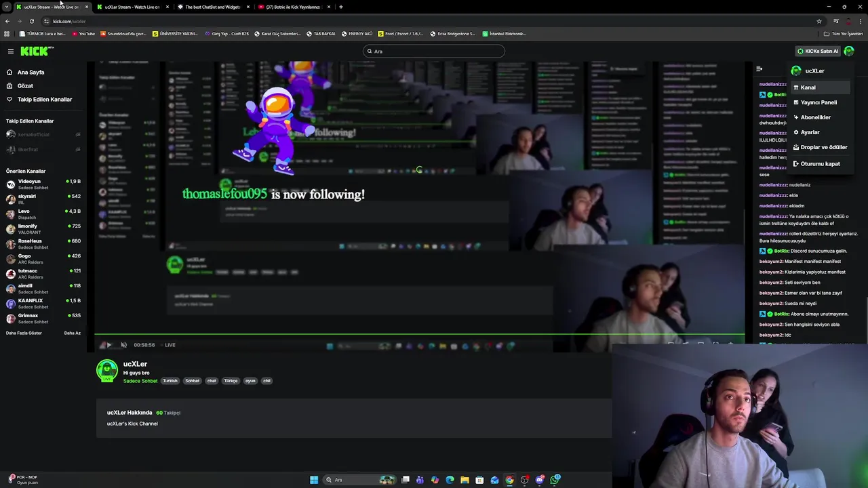Click the profile avatar in top bar
This screenshot has height=488, width=868.
click(x=849, y=51)
